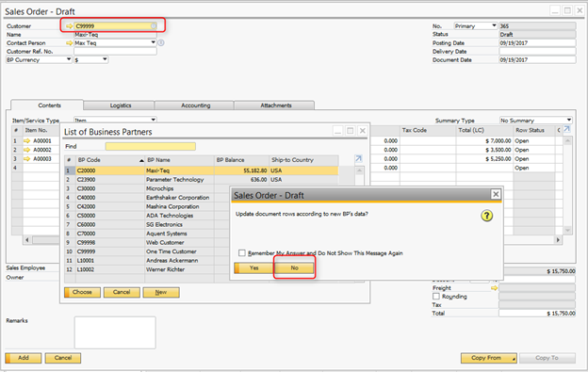Screen dimensions: 588x372
Task: Close the List of Business Partners window
Action: 362,131
